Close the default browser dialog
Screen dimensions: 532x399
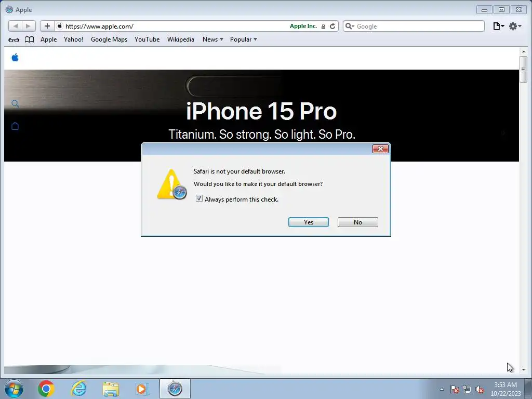click(380, 149)
